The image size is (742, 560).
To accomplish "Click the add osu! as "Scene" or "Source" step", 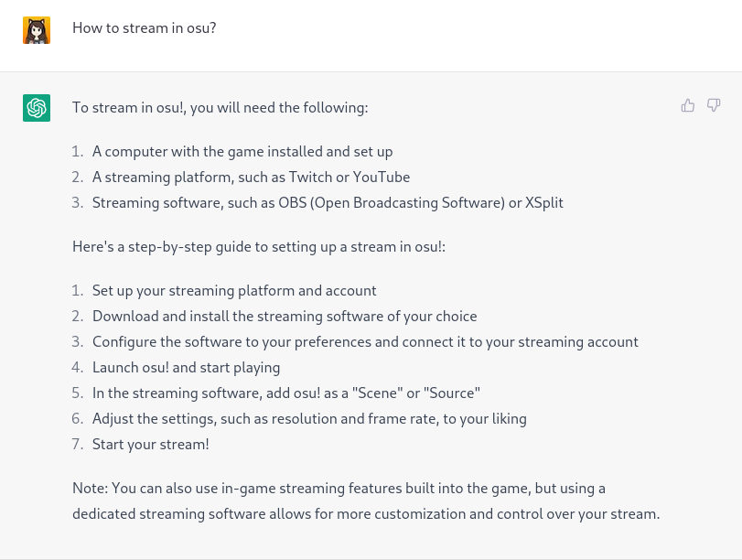I will click(286, 393).
